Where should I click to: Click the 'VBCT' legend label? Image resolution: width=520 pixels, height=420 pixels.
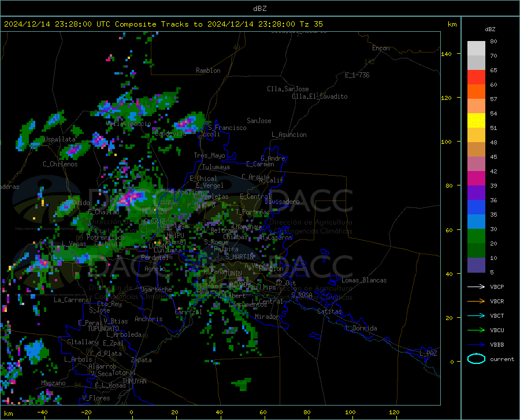click(x=497, y=315)
